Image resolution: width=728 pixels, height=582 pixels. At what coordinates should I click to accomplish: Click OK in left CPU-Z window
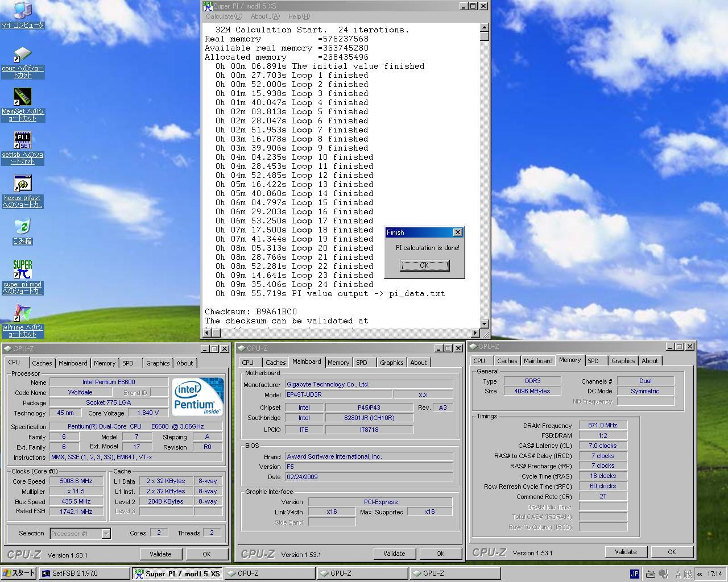click(206, 554)
